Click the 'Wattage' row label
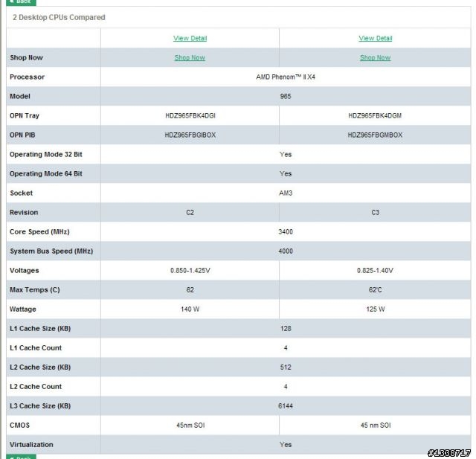 [x=23, y=309]
